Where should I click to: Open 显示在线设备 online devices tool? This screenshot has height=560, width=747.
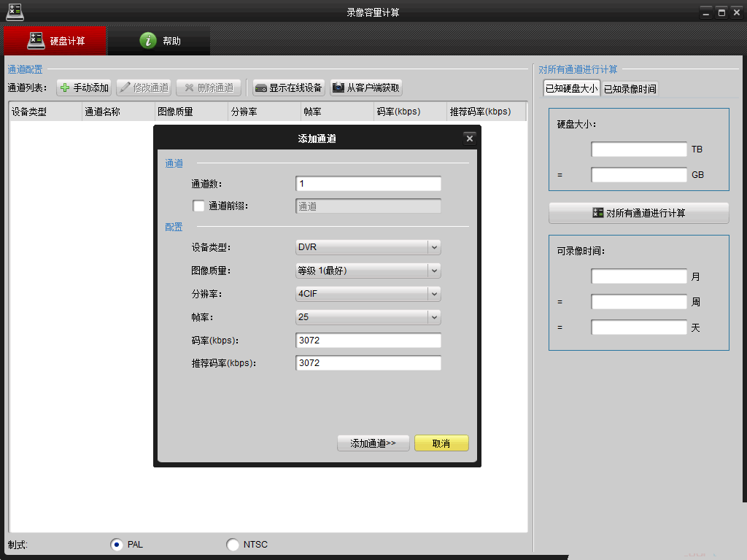click(x=261, y=87)
